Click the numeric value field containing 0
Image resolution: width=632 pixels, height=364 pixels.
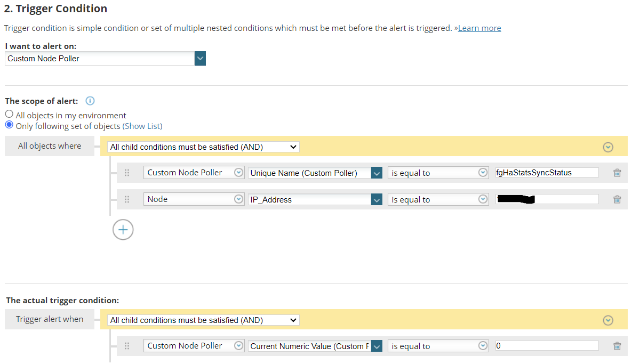click(546, 346)
